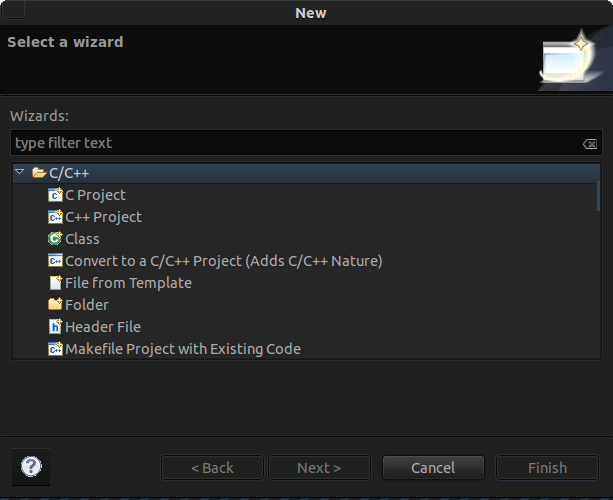
Task: Click the new Folder icon
Action: [55, 304]
